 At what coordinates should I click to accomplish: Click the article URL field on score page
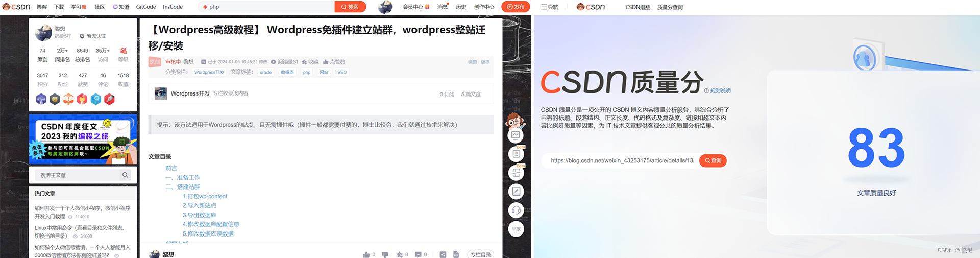(x=621, y=160)
